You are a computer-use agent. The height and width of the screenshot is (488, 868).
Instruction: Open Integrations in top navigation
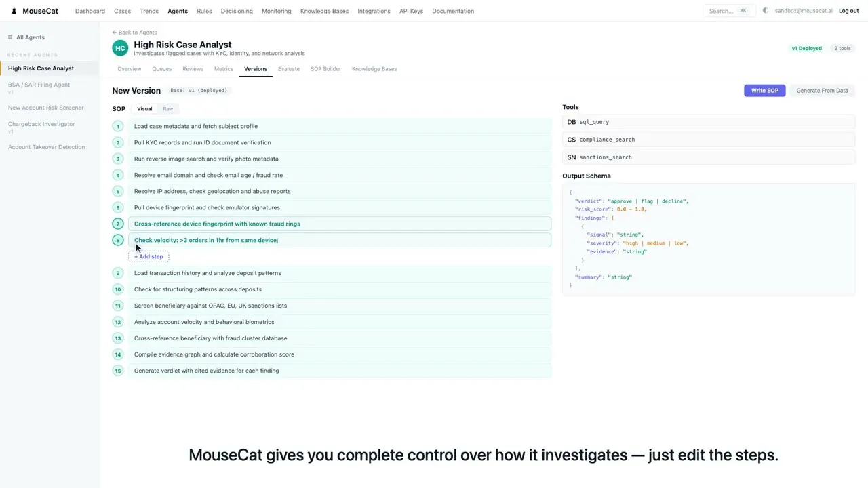coord(374,11)
